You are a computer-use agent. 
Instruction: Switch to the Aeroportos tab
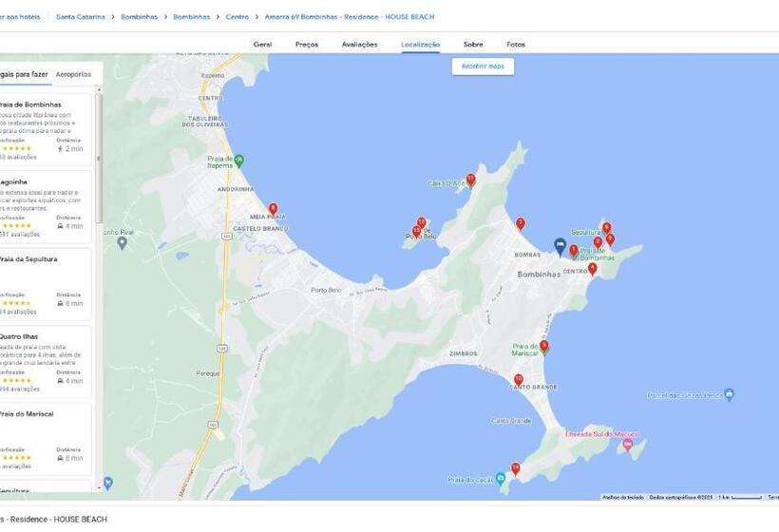[x=73, y=74]
